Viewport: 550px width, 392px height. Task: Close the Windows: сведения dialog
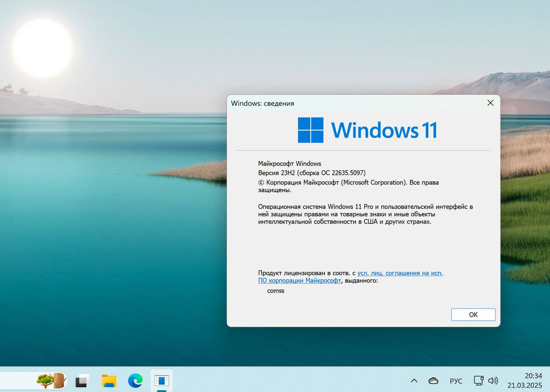point(490,103)
